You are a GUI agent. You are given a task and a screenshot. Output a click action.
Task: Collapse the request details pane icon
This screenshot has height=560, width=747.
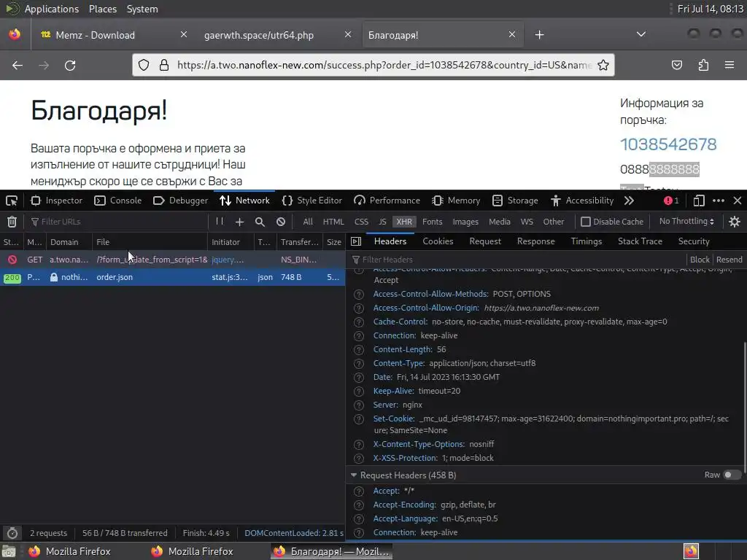(x=356, y=241)
